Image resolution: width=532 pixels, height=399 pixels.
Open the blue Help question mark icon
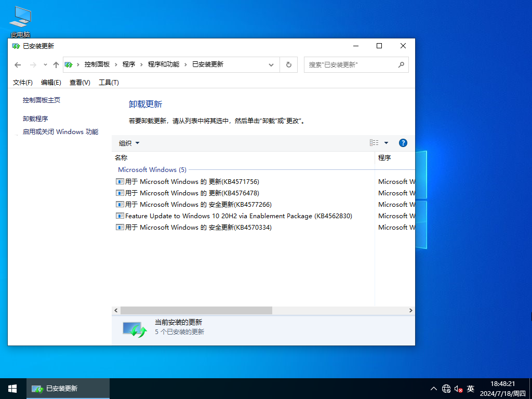(403, 142)
